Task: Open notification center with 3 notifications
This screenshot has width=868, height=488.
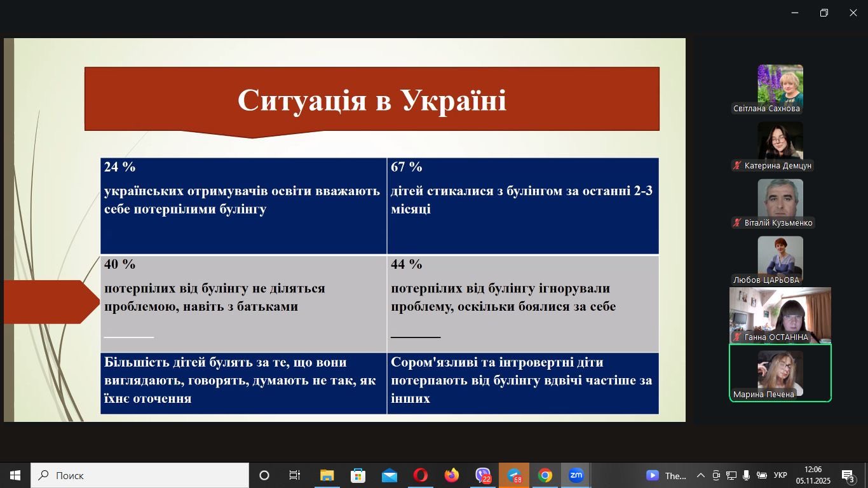Action: (x=848, y=475)
